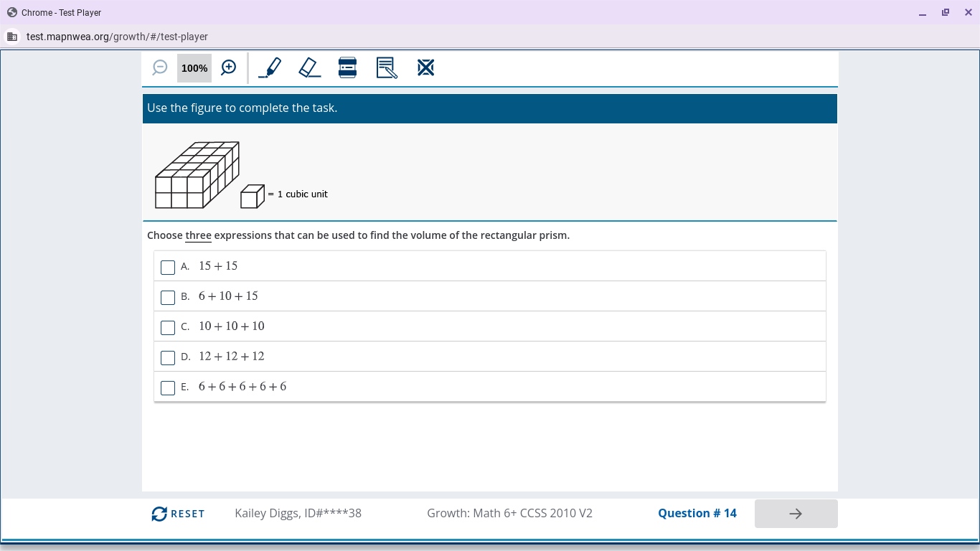Viewport: 980px width, 551px height.
Task: Click the rectangular prism figure
Action: [197, 175]
